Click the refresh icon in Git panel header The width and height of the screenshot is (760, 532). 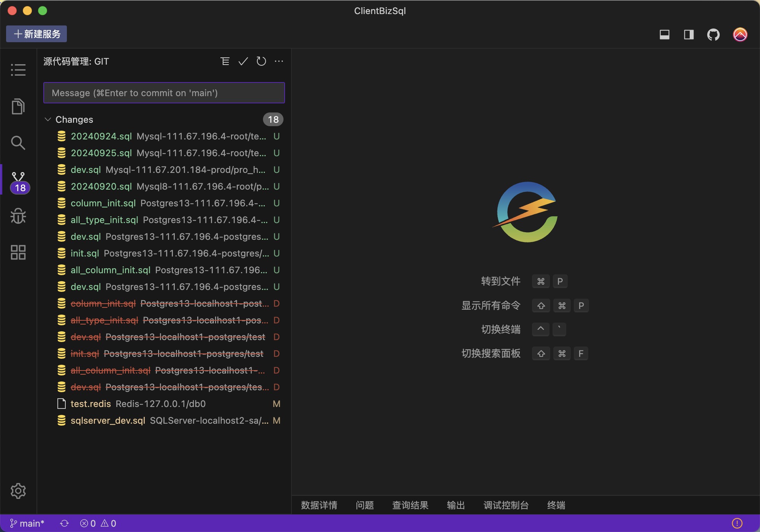(x=261, y=61)
